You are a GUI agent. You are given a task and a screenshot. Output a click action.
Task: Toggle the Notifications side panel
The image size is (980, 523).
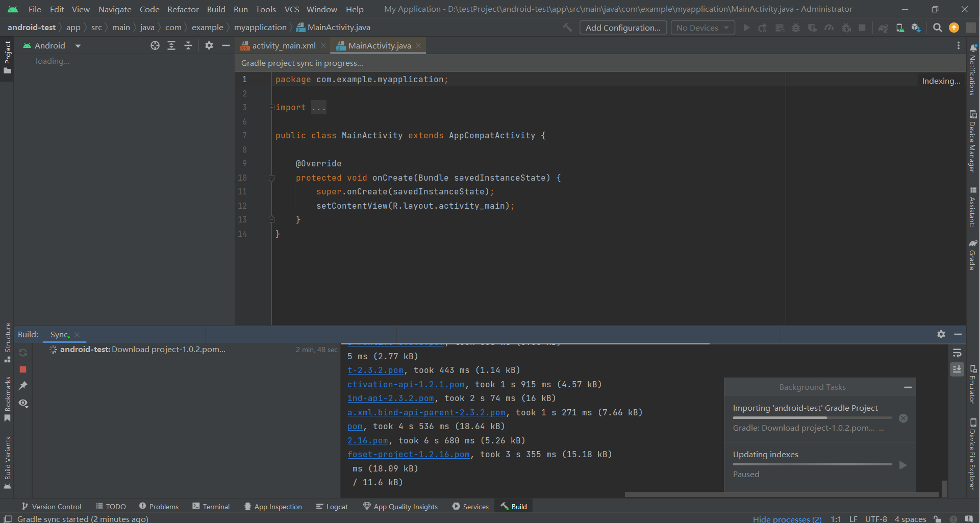(973, 70)
